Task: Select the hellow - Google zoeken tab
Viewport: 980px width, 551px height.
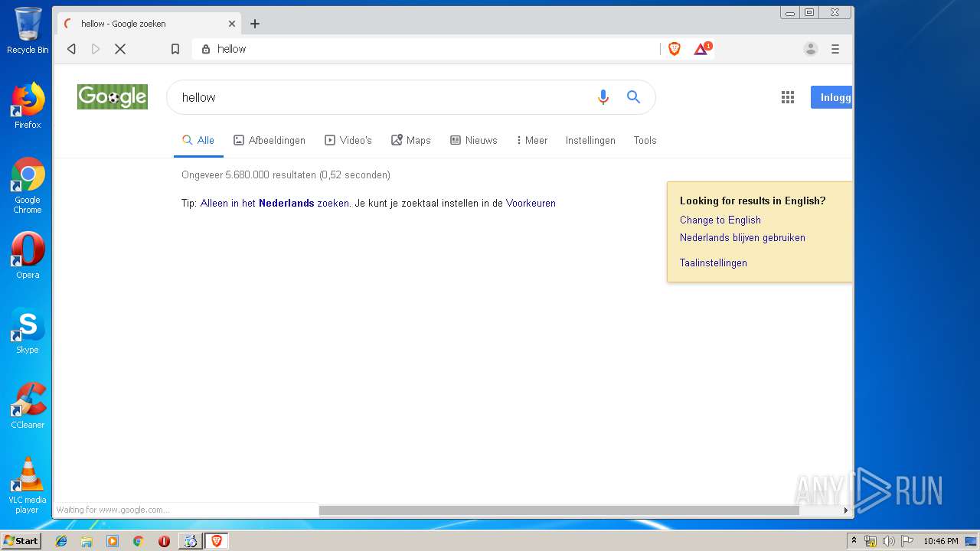Action: [149, 24]
